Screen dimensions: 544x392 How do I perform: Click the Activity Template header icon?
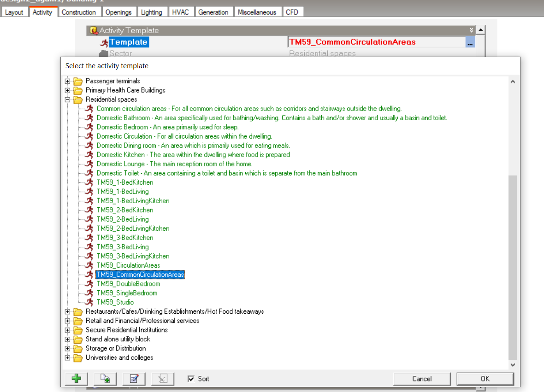(x=93, y=30)
